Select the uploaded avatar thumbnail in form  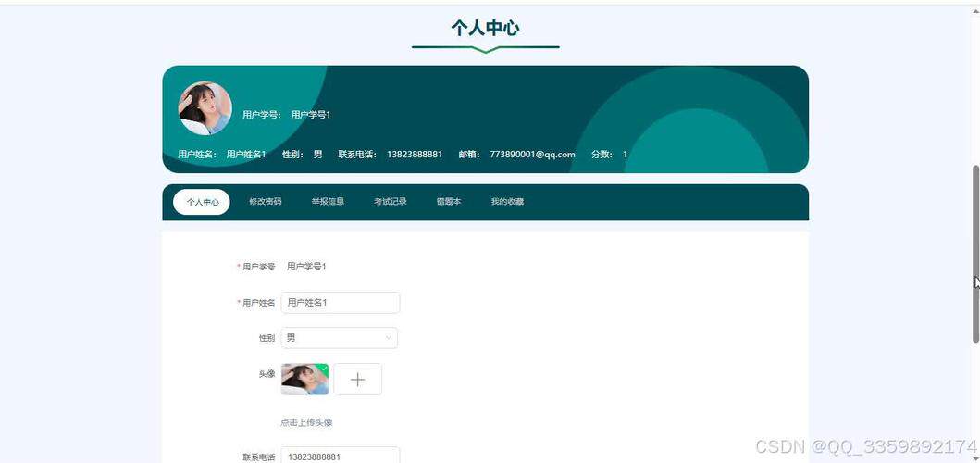pos(305,379)
